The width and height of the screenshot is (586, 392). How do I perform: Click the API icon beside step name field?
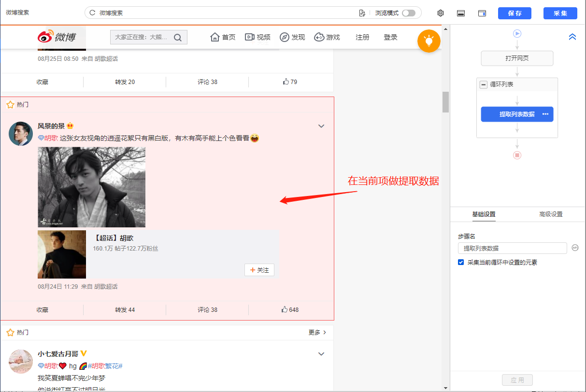click(575, 248)
